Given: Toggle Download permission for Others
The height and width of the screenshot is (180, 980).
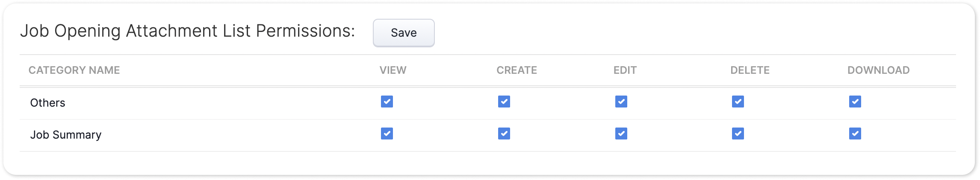Looking at the screenshot, I should 855,102.
